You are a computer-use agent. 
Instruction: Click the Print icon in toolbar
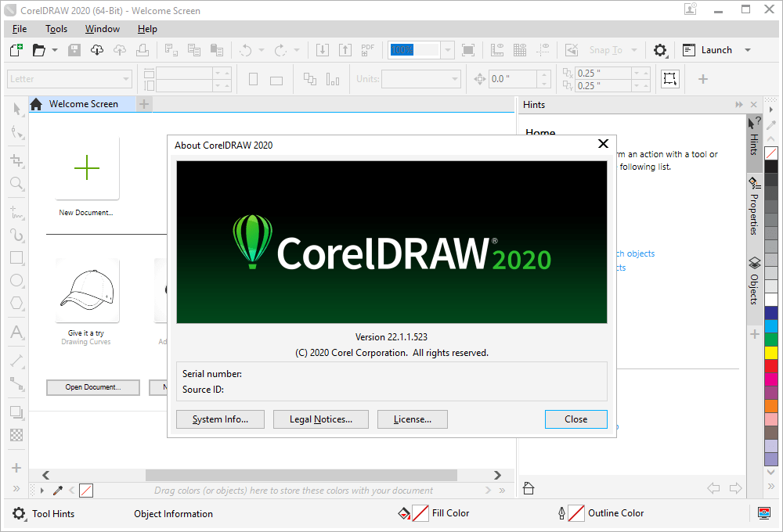coord(143,50)
